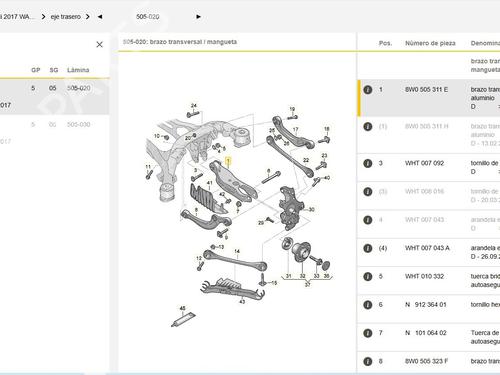Viewport: 500px width, 375px height.
Task: Click callout 43 in diagram
Action: click(242, 302)
